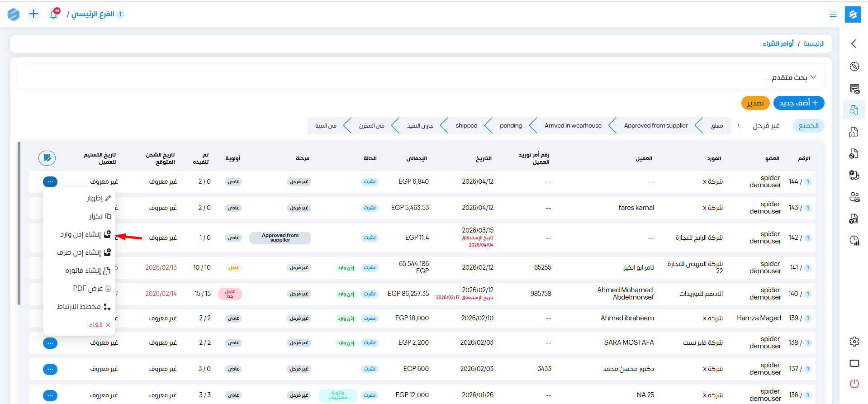Expand the بحث متقدم advanced search panel
This screenshot has height=404, width=868.
791,77
